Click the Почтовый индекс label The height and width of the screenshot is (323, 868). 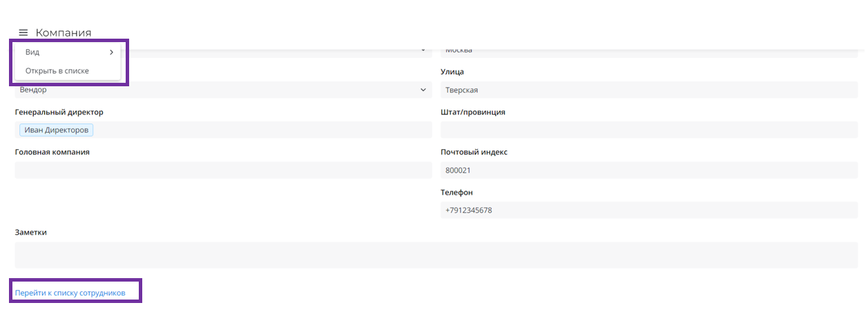pyautogui.click(x=474, y=152)
